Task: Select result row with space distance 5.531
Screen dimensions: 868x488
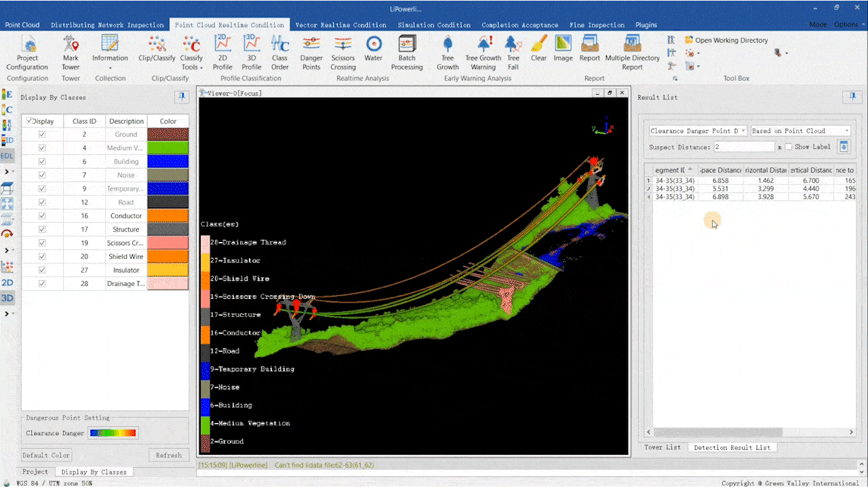Action: [751, 189]
